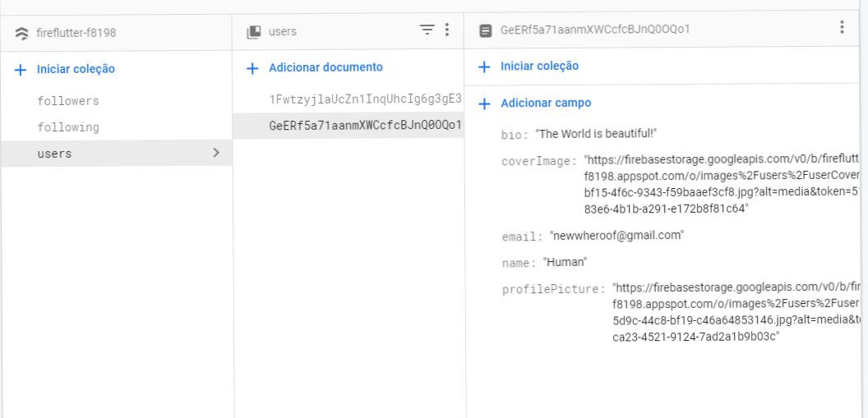Click plus icon next to Adicionar campo
The image size is (868, 418).
[485, 103]
